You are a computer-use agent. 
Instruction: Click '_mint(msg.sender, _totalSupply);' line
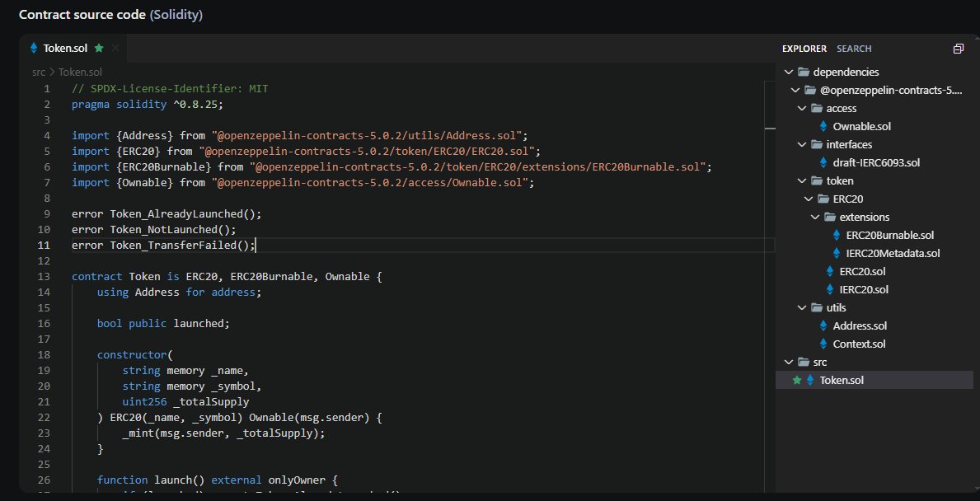click(x=223, y=433)
